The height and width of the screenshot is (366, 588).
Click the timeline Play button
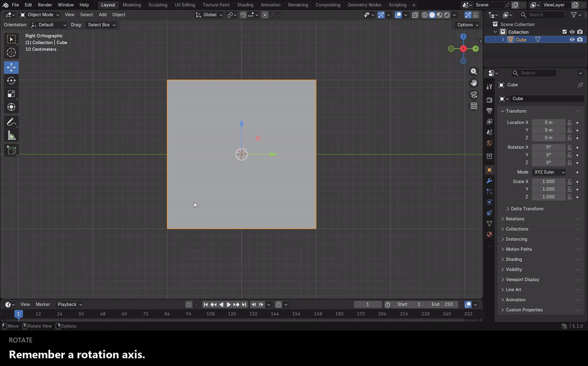click(228, 305)
